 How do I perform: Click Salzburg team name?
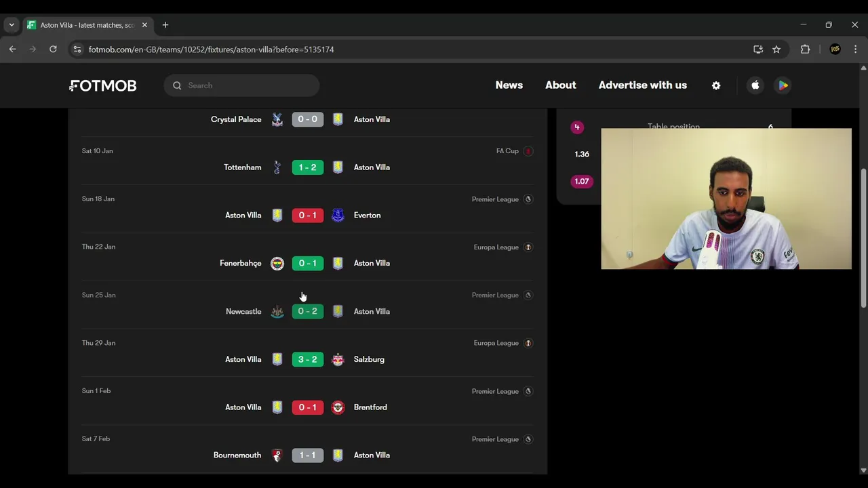tap(369, 359)
